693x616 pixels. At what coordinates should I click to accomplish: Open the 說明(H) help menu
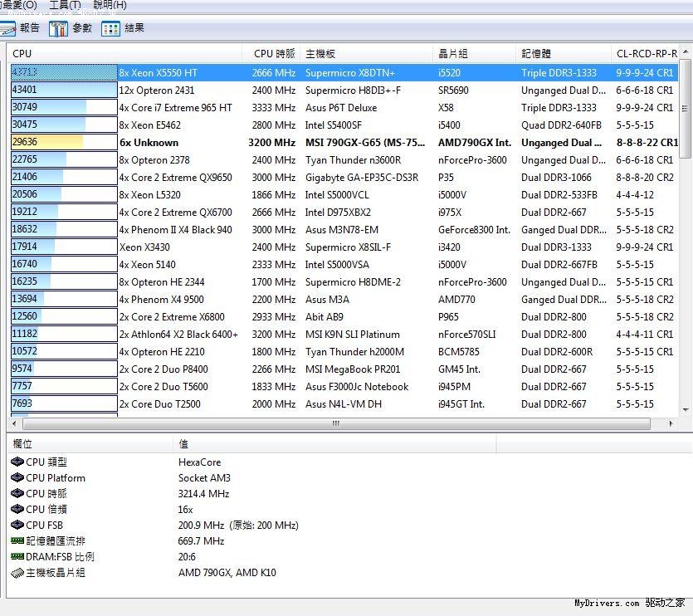[110, 5]
